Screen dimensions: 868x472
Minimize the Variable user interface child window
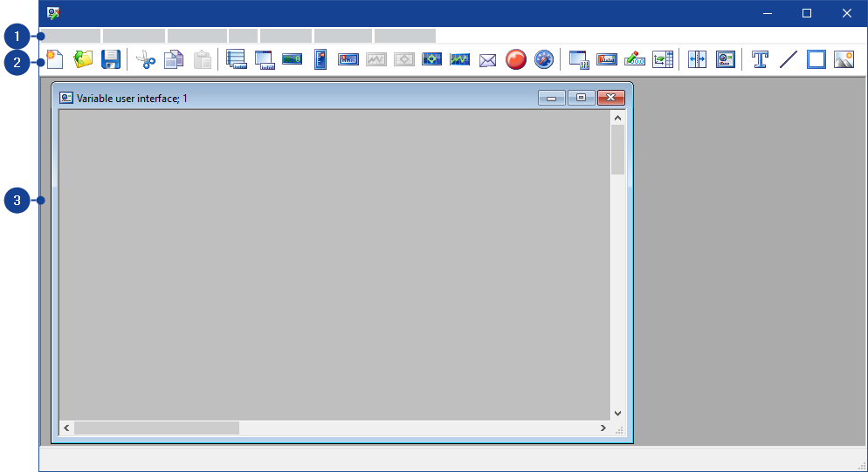[551, 98]
